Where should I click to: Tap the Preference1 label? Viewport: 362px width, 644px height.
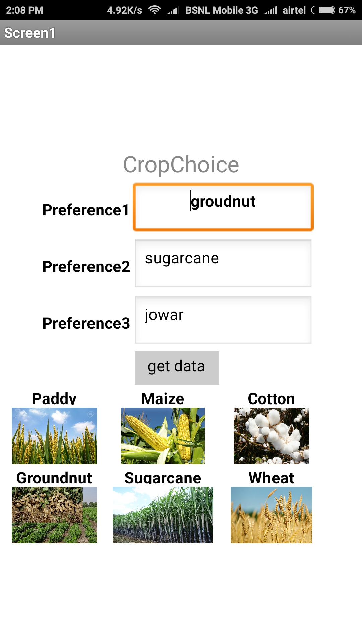86,210
